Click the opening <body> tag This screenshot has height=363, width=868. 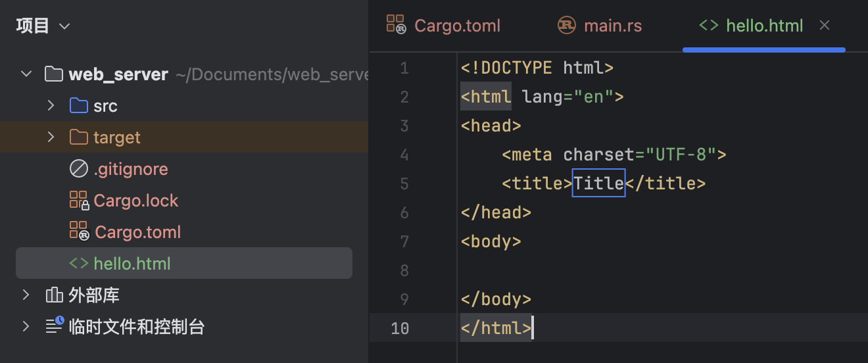click(x=491, y=241)
